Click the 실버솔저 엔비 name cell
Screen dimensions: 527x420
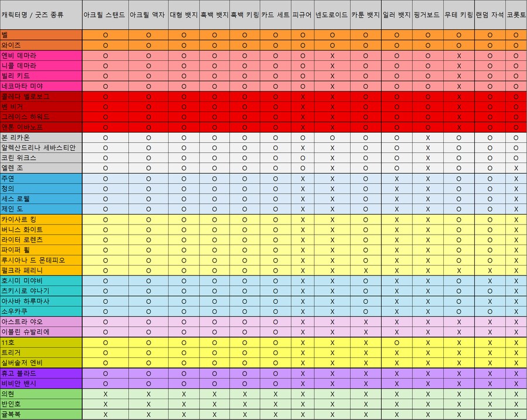(x=41, y=363)
